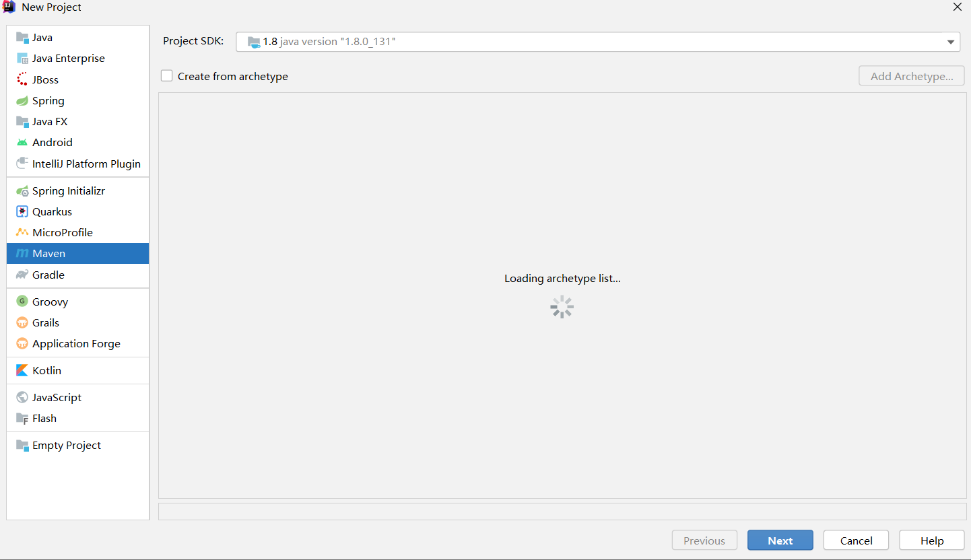The image size is (971, 560).
Task: Click the IntelliJ logo in title bar
Action: click(x=9, y=7)
